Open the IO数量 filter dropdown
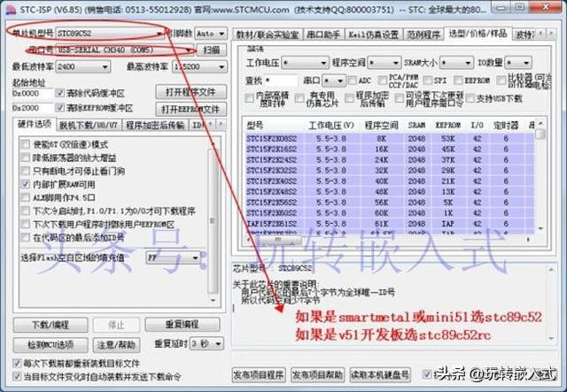 (517, 63)
